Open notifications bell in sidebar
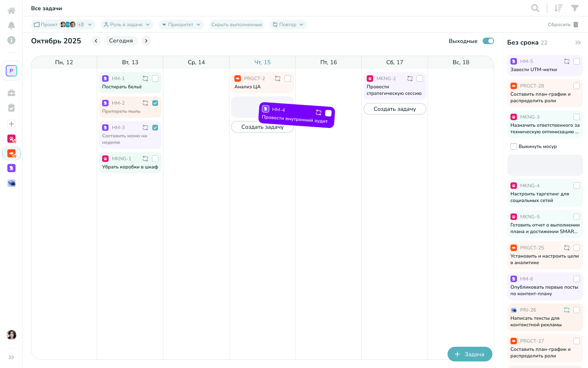 click(x=11, y=25)
